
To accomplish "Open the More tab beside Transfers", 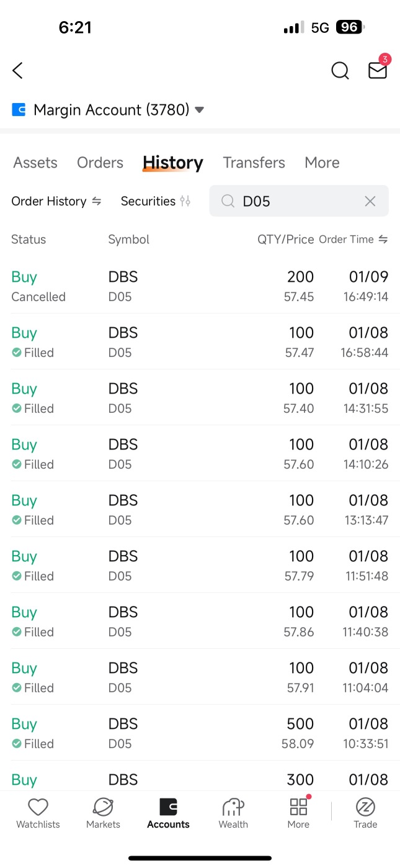I will 322,163.
